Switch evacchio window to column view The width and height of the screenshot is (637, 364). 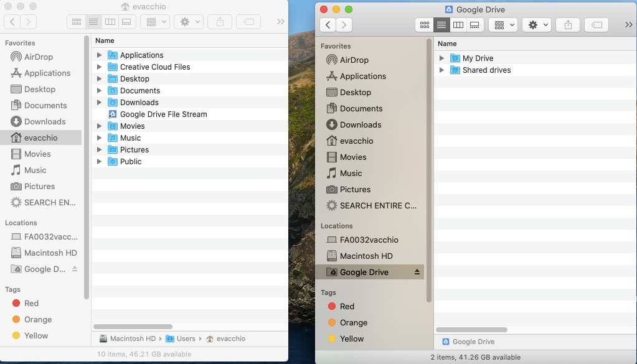[110, 22]
